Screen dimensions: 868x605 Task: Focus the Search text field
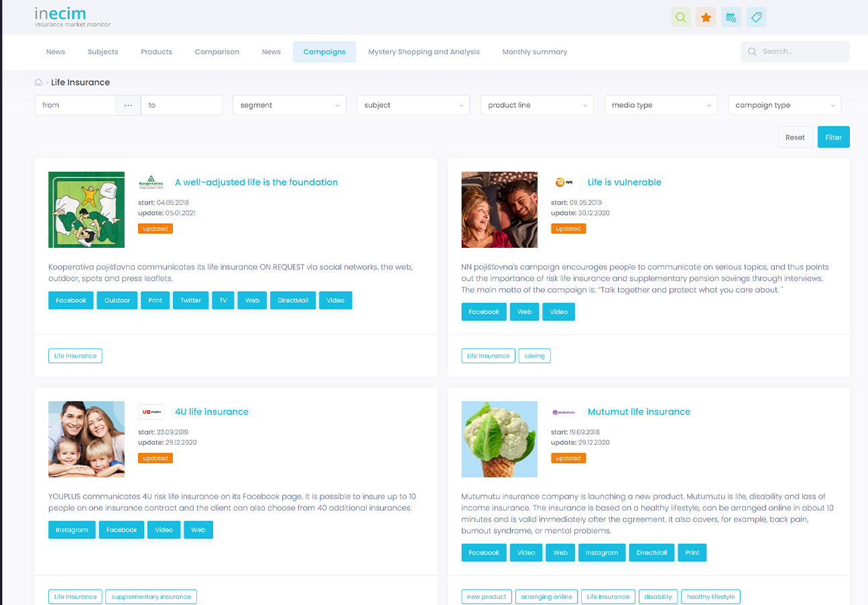click(795, 52)
